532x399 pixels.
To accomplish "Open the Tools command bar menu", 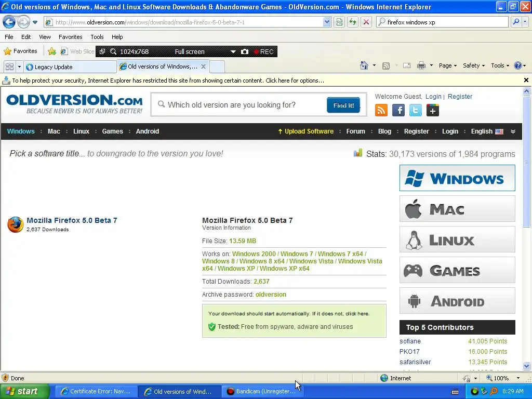I will [500, 65].
